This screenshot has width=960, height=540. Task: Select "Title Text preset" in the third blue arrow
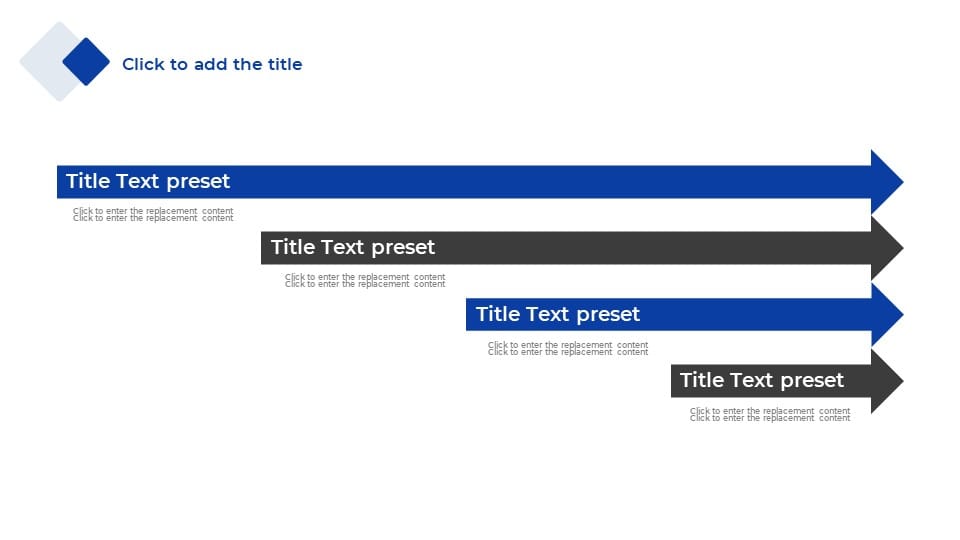[x=558, y=314]
